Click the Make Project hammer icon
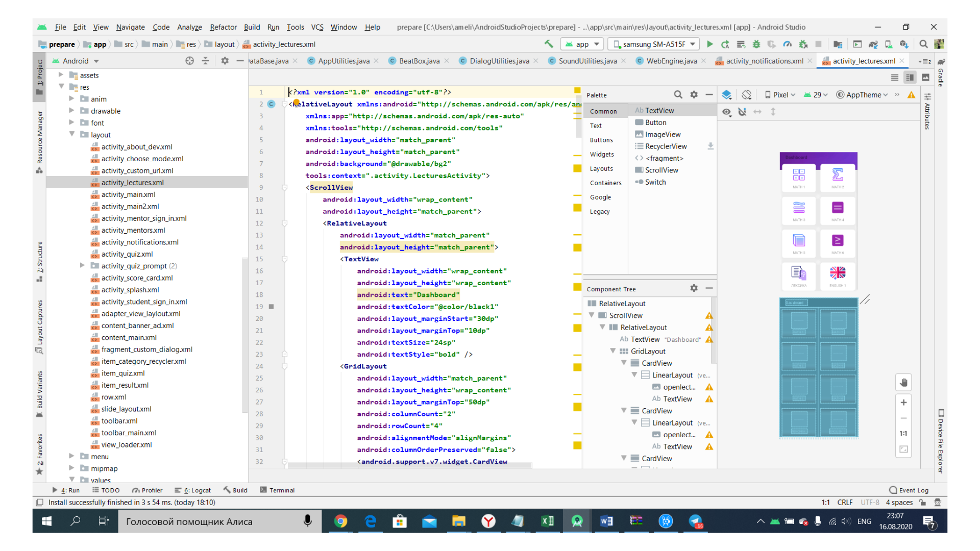Viewport: 980px width, 551px height. (549, 44)
